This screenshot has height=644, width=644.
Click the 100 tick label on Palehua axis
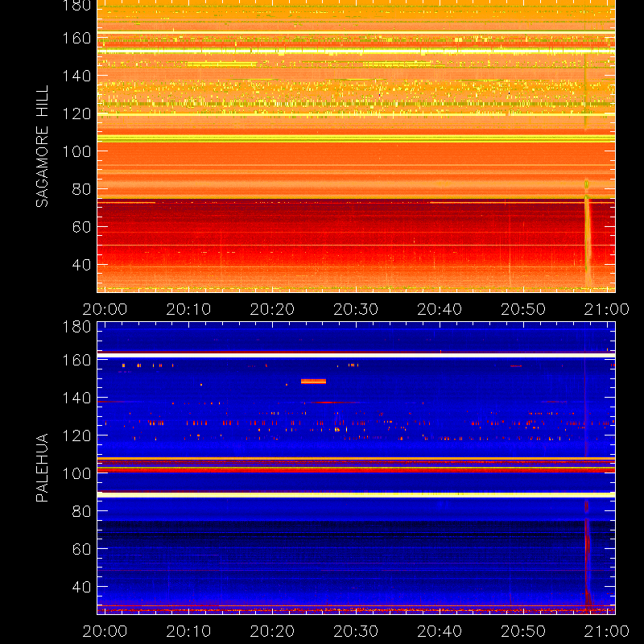pos(76,473)
